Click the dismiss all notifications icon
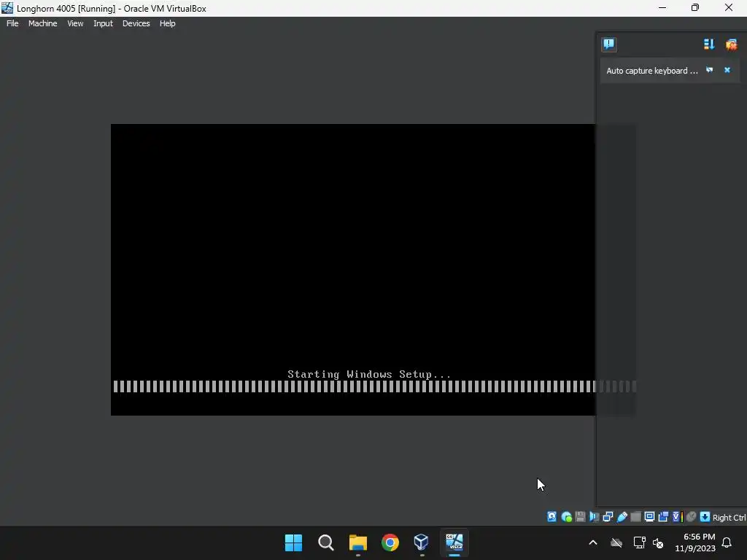This screenshot has height=560, width=747. (x=731, y=44)
